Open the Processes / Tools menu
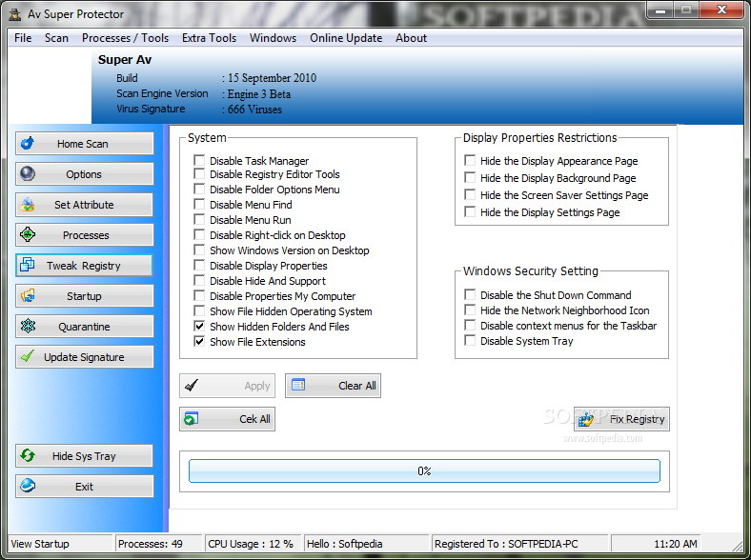This screenshot has height=560, width=751. pyautogui.click(x=125, y=38)
